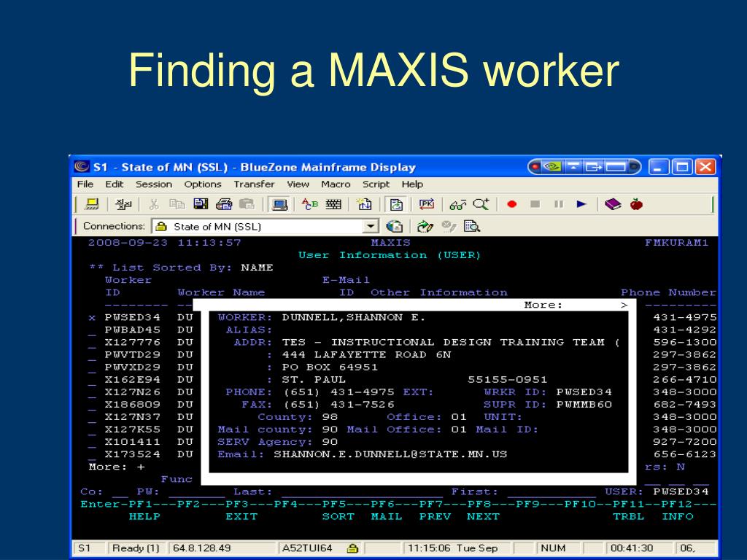
Task: Open the Macro menu
Action: (336, 184)
